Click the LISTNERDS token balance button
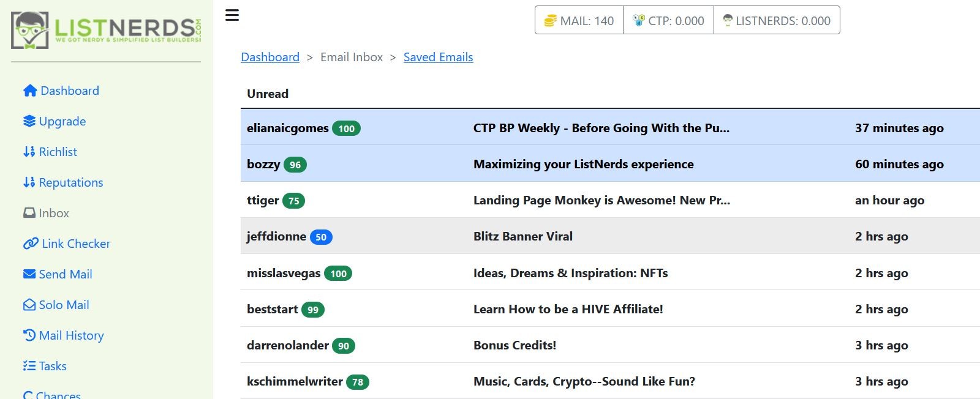Screen dimensions: 980x399 coord(777,20)
